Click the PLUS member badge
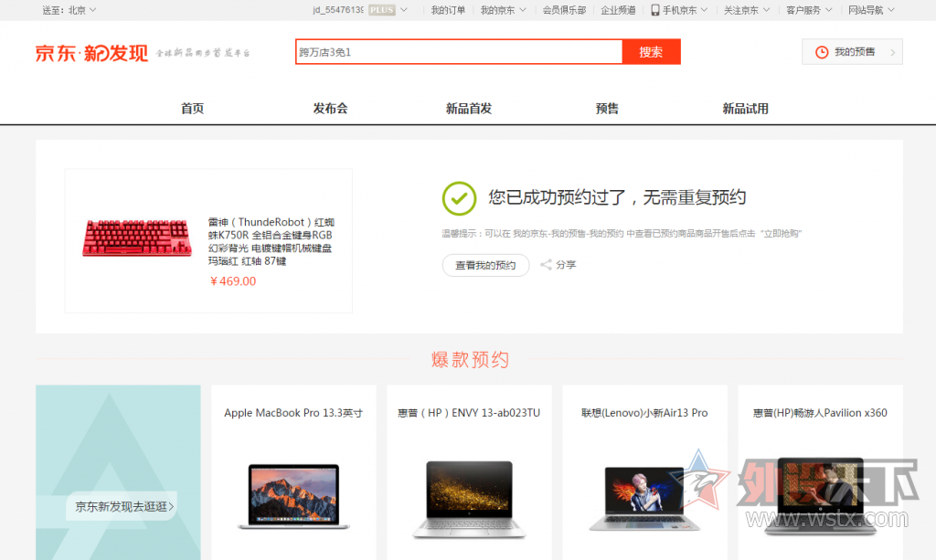This screenshot has width=936, height=560. (381, 10)
